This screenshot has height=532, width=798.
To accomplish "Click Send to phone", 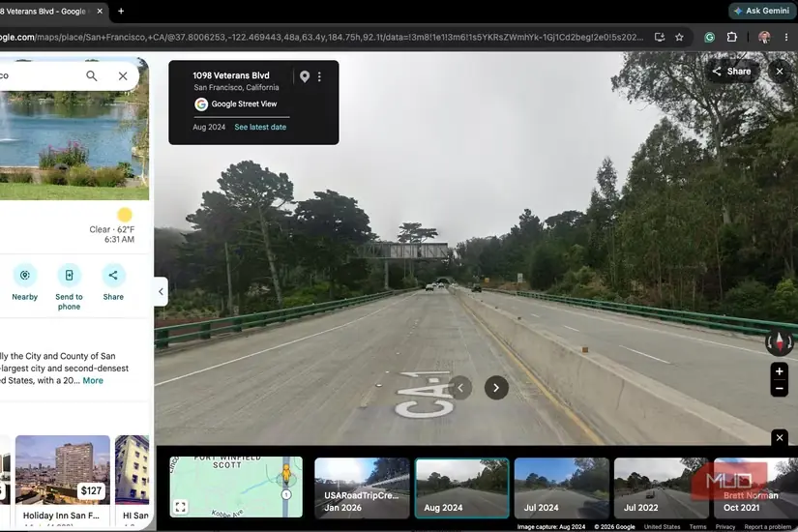I will point(69,287).
